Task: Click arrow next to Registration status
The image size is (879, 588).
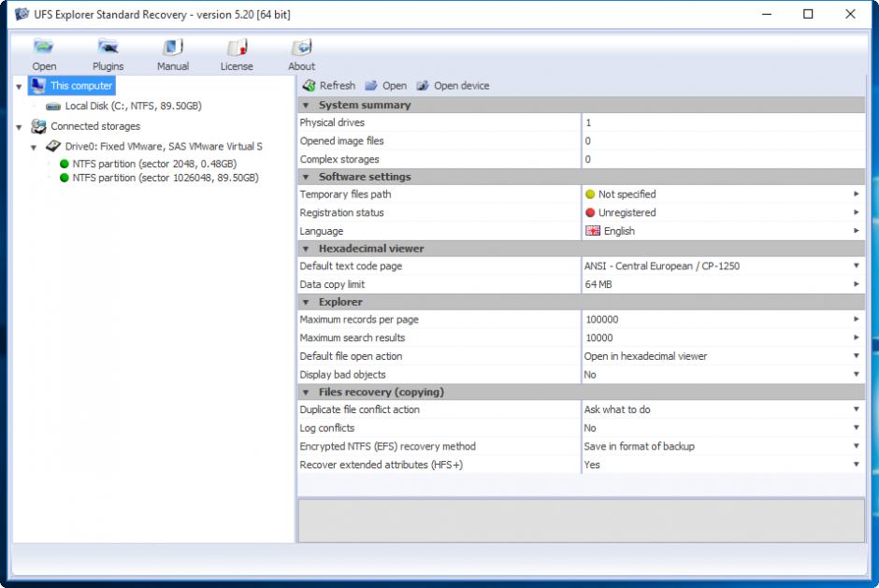Action: pos(856,212)
